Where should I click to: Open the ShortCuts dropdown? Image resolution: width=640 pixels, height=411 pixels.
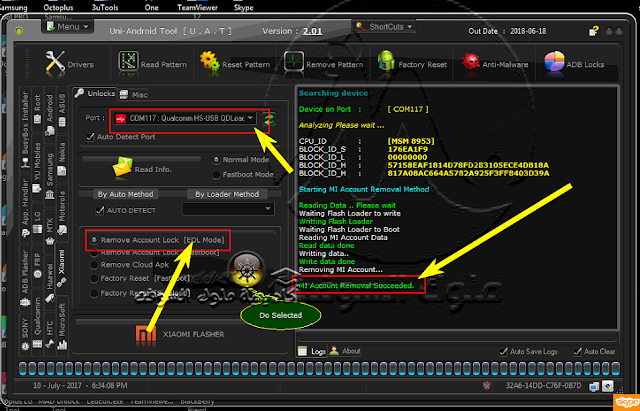[384, 27]
